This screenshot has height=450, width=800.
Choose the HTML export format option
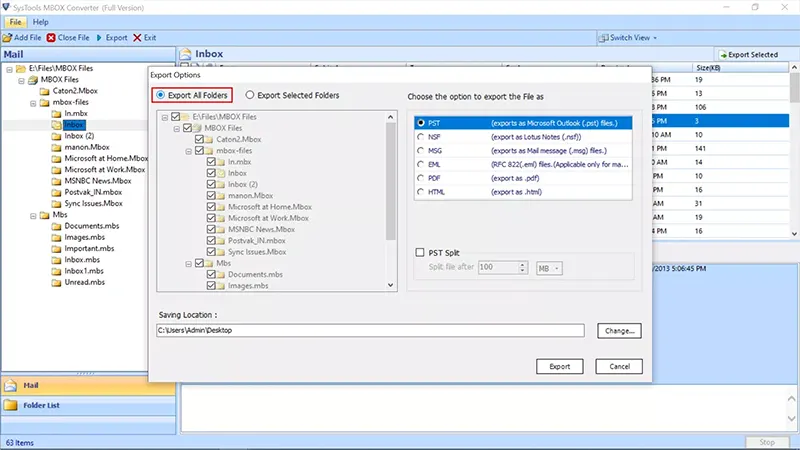click(420, 192)
